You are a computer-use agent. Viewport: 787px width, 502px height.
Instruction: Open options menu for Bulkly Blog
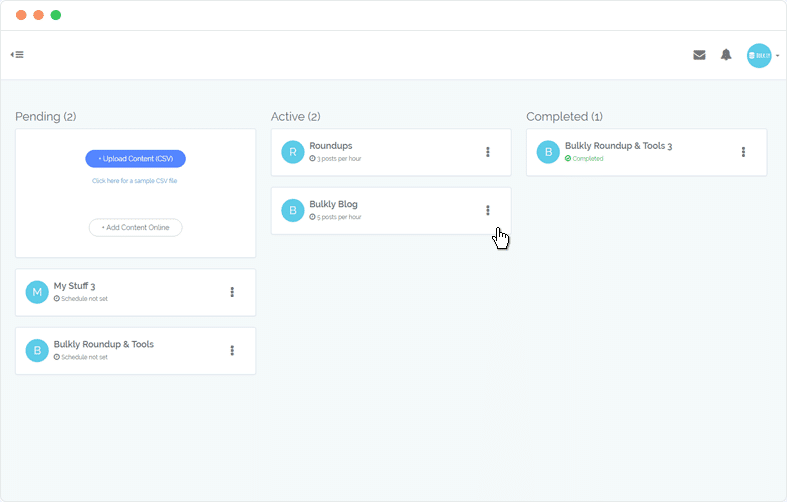click(487, 210)
